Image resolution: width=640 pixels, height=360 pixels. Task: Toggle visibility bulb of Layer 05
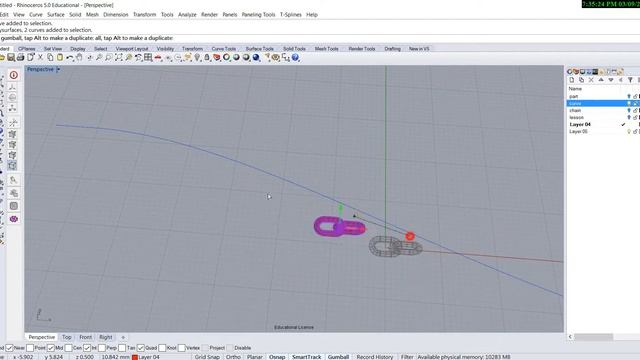coord(629,131)
